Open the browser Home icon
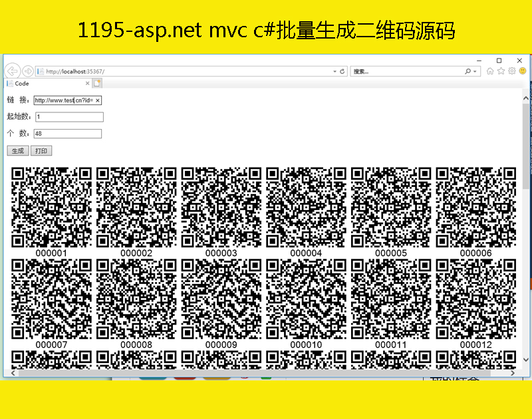This screenshot has height=419, width=532. [490, 71]
